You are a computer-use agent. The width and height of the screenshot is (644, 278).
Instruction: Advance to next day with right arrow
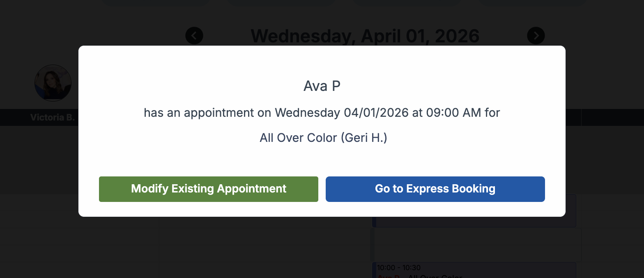[536, 36]
